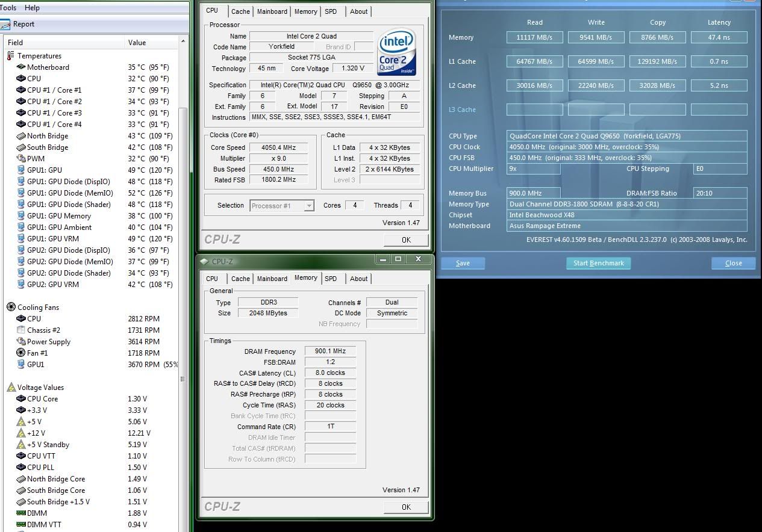Click the GPU1: GPU row icon
Viewport: 762px width, 532px height.
(21, 170)
